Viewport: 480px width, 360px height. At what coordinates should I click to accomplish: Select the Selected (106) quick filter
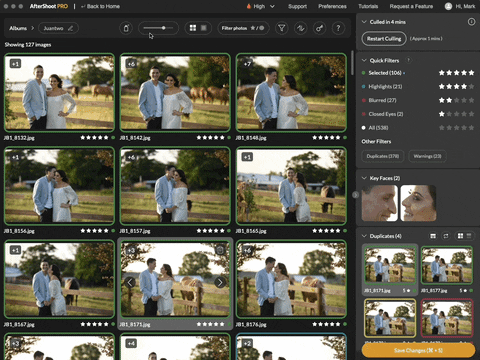385,73
